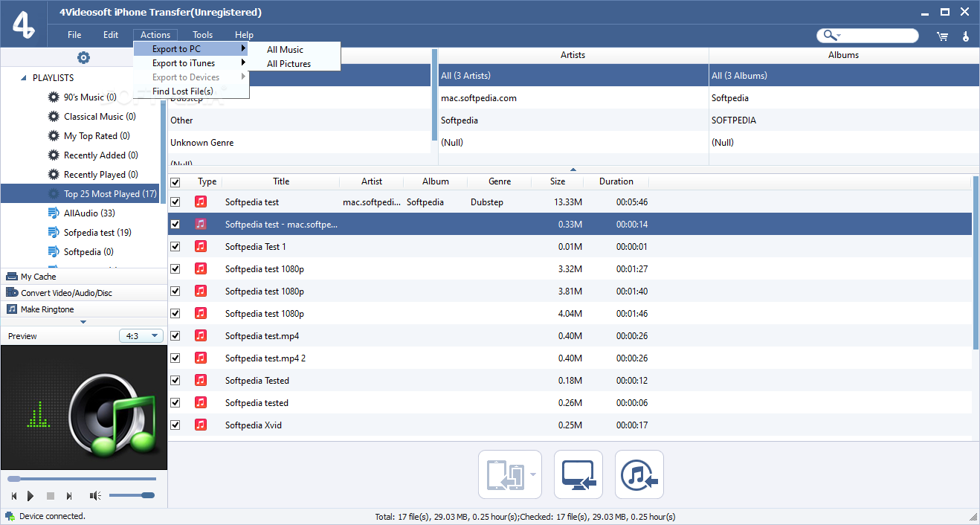Toggle the select-all checkbox in header
This screenshot has height=525, width=980.
pyautogui.click(x=175, y=182)
